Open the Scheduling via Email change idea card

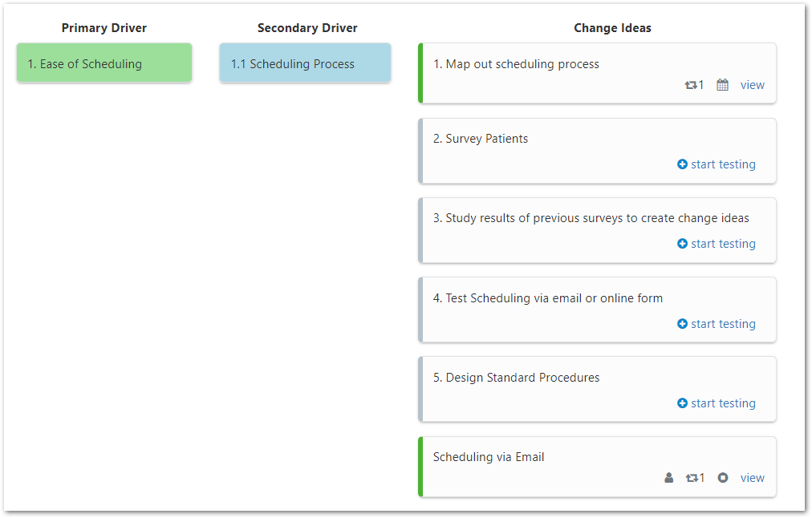[x=597, y=467]
